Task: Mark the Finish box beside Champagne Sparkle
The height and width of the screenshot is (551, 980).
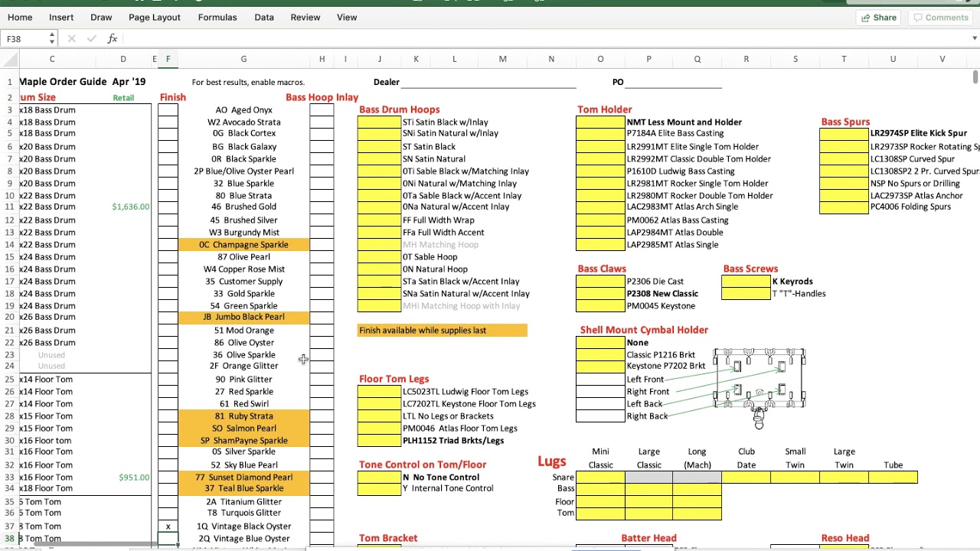Action: point(168,245)
